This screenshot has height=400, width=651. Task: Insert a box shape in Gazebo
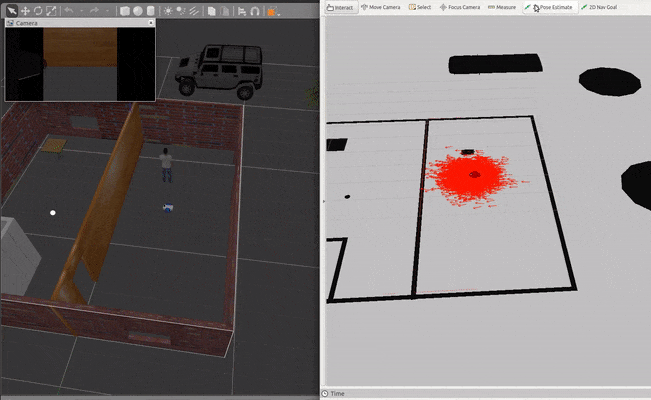(124, 11)
